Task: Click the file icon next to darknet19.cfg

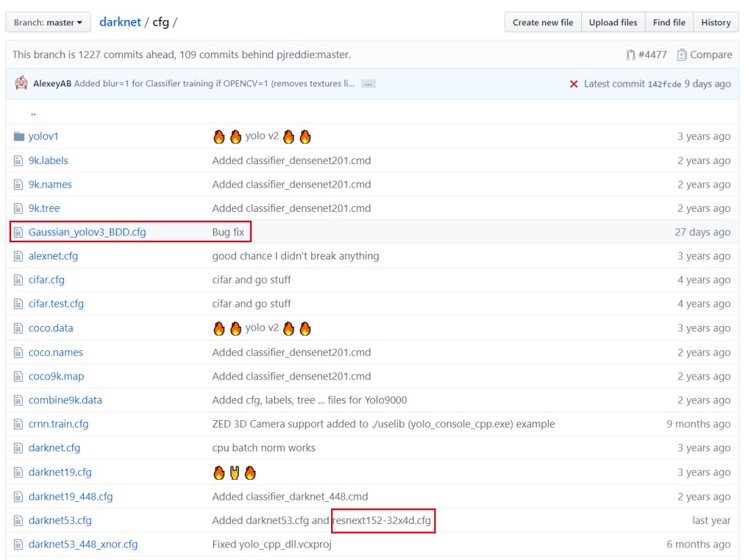Action: [18, 472]
